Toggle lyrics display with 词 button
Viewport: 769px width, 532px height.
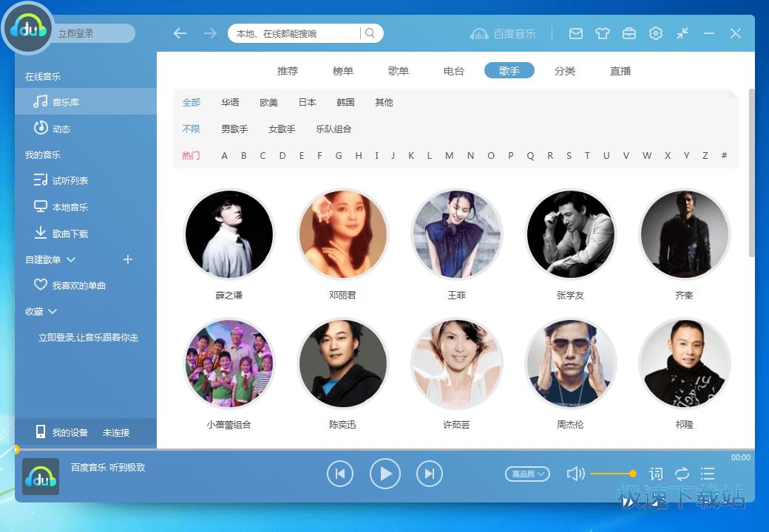coord(656,474)
